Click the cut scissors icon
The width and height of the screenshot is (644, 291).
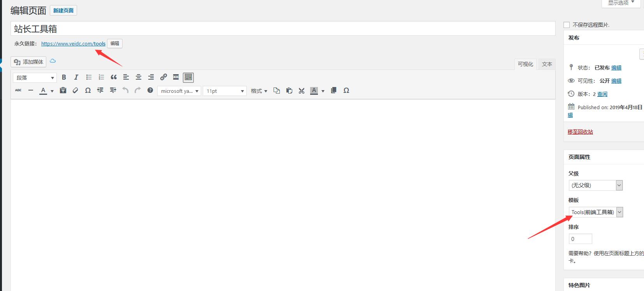(x=302, y=91)
